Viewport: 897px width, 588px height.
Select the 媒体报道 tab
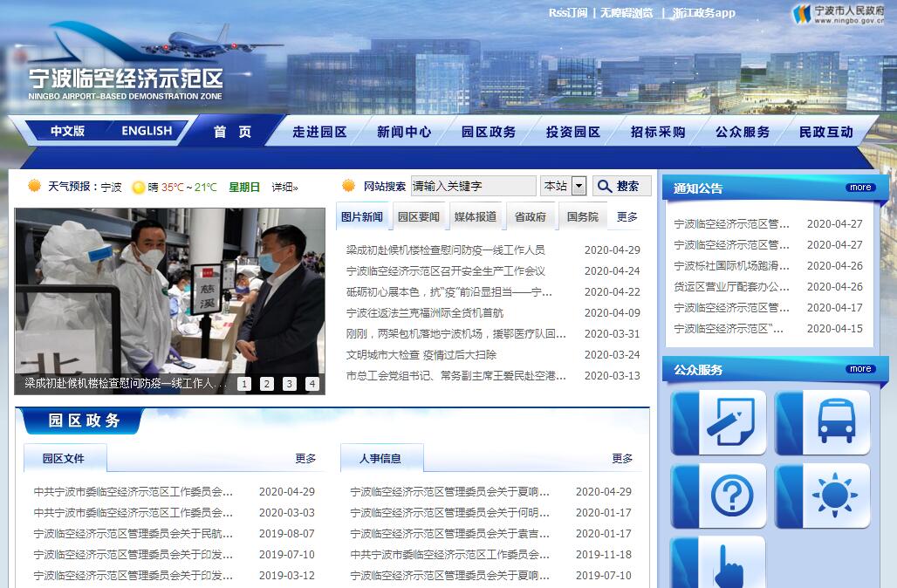coord(476,216)
